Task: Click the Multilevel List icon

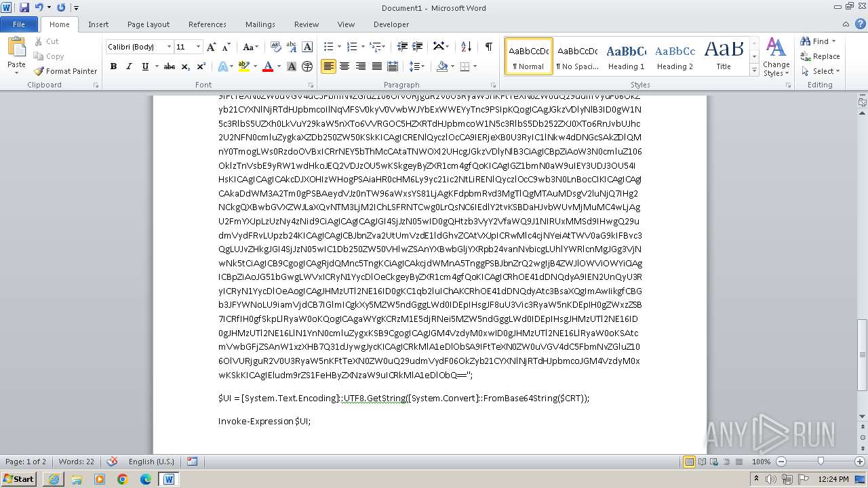Action: 375,47
